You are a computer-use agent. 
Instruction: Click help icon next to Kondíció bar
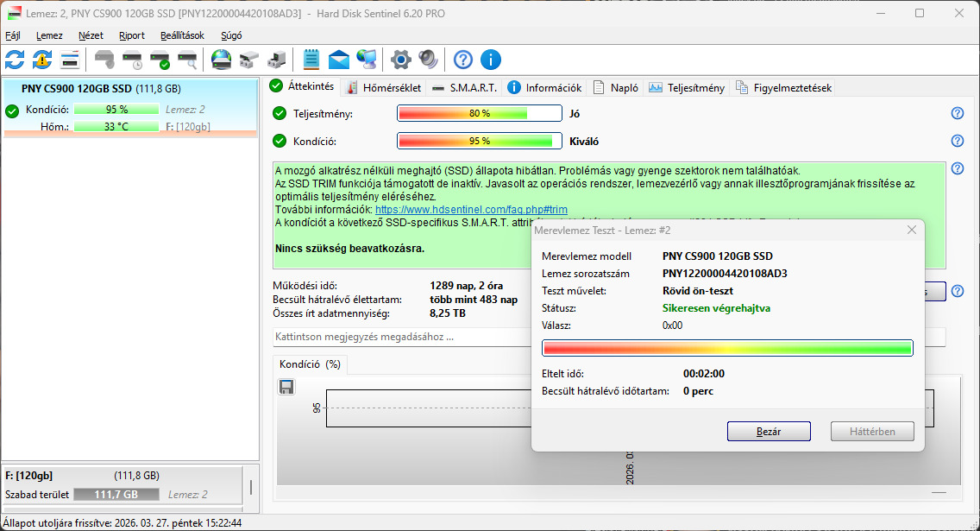(x=957, y=141)
